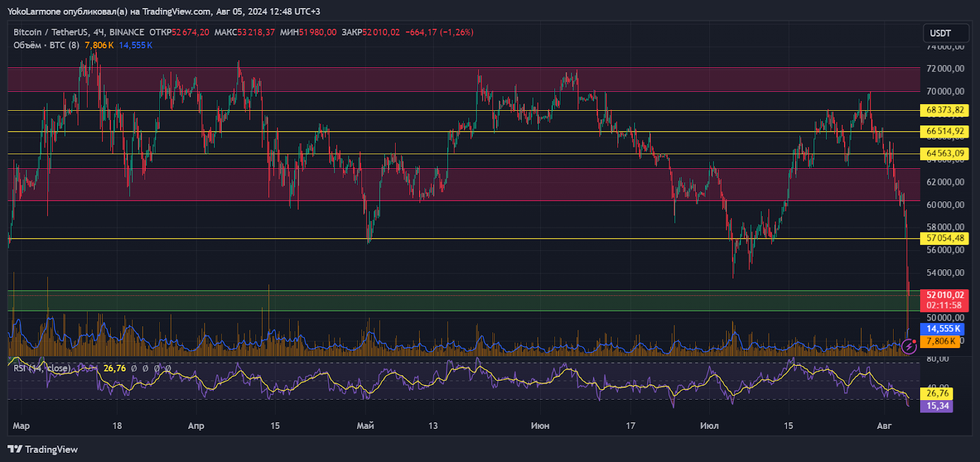Click the 70 000,00 price scale value
980x462 pixels.
[x=945, y=91]
